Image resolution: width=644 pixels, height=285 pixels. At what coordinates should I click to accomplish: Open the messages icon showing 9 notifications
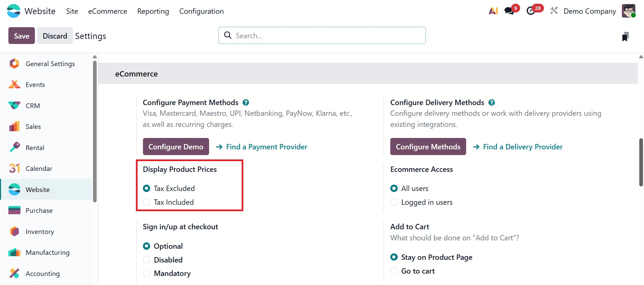[x=509, y=11]
